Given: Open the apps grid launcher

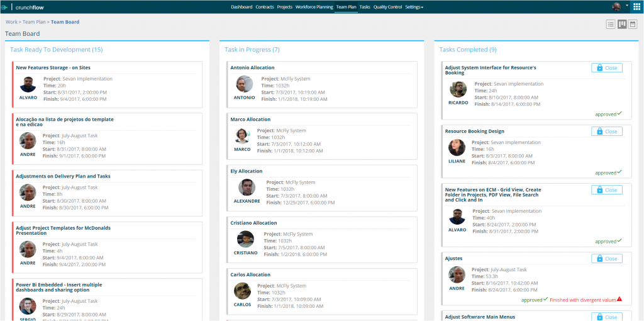Looking at the screenshot, I should tap(636, 6).
